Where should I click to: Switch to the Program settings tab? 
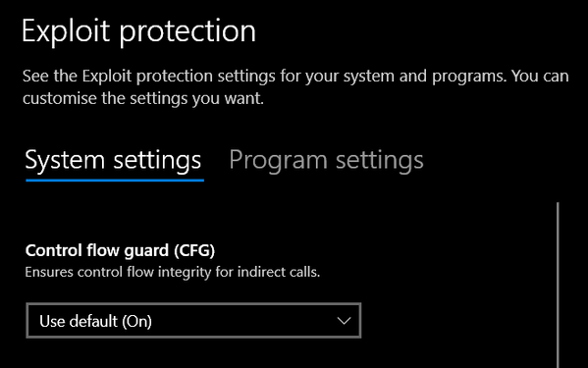click(326, 160)
